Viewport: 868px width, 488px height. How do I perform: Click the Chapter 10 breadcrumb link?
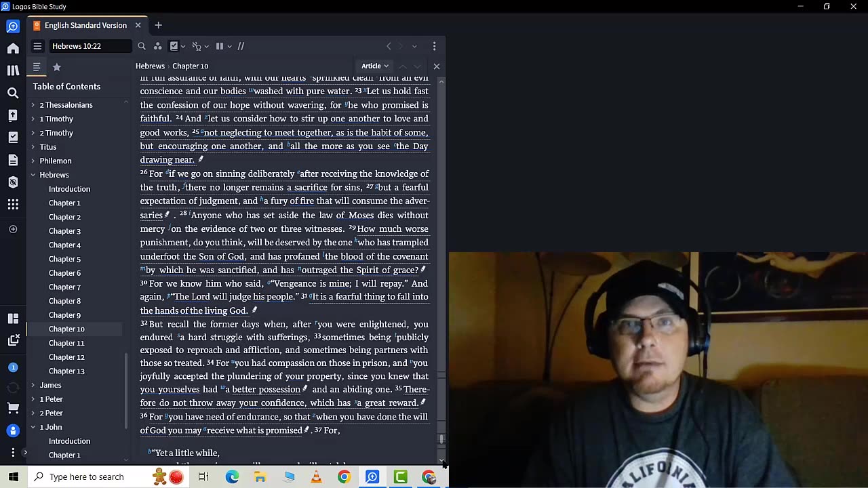[x=190, y=66]
